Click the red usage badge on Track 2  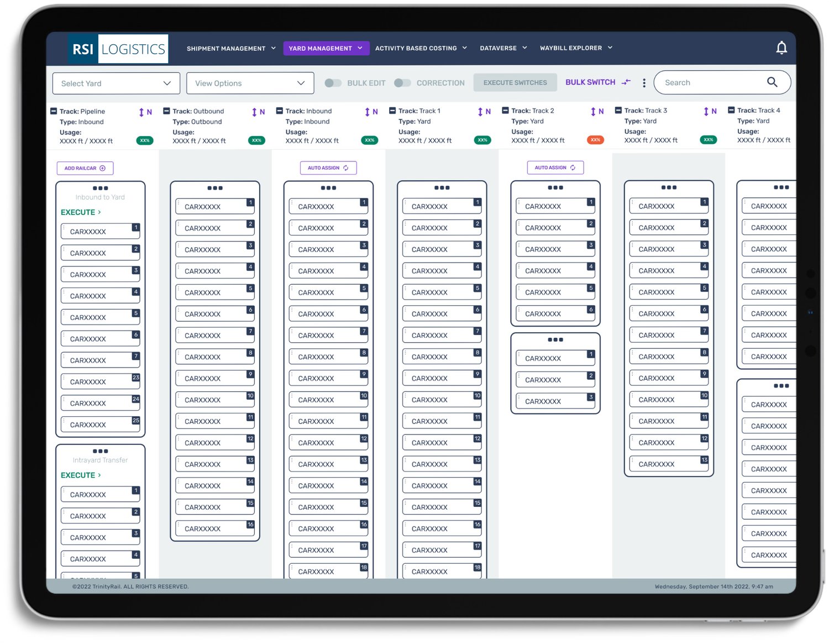(595, 140)
